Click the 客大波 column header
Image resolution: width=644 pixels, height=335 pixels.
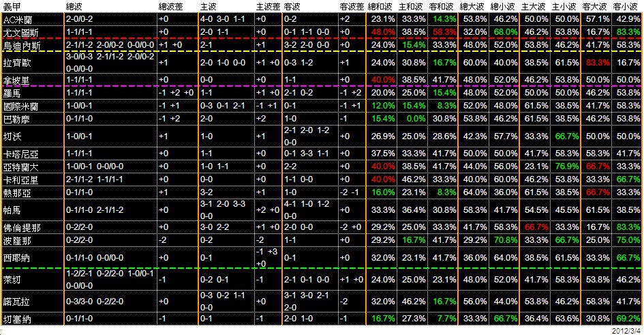click(595, 7)
